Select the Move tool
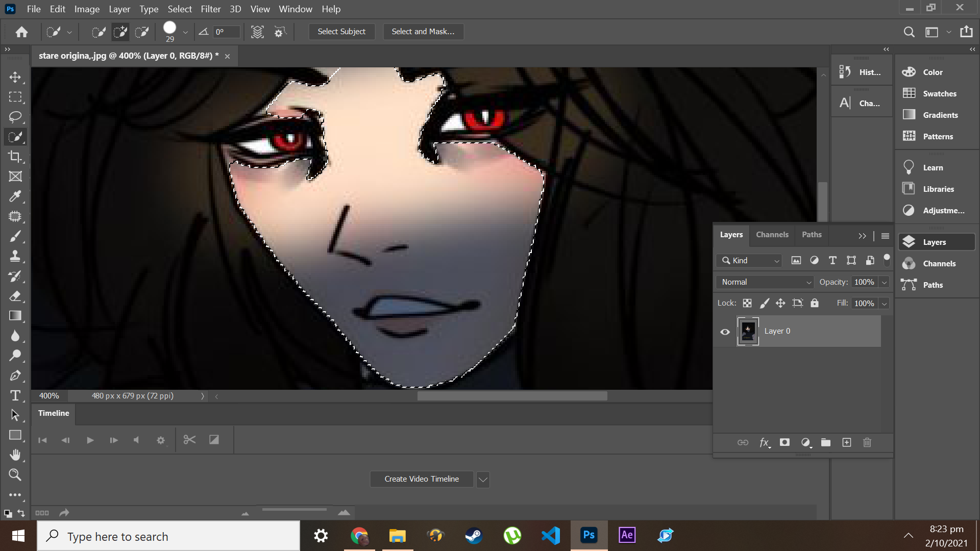This screenshot has width=980, height=551. [15, 77]
